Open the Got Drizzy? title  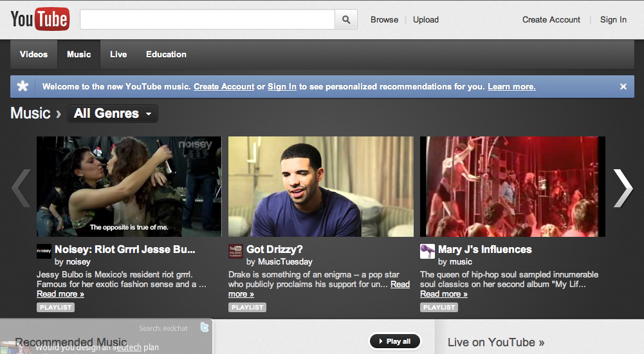pyautogui.click(x=274, y=249)
